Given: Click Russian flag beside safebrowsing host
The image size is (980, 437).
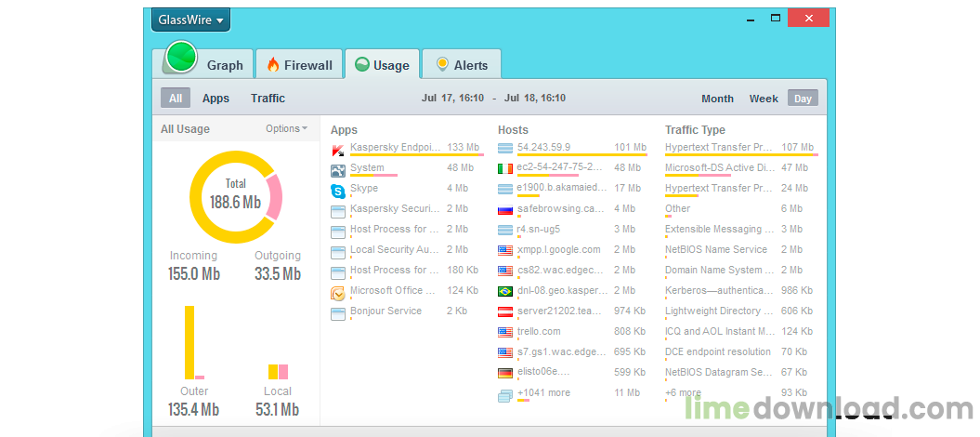Looking at the screenshot, I should pyautogui.click(x=505, y=209).
